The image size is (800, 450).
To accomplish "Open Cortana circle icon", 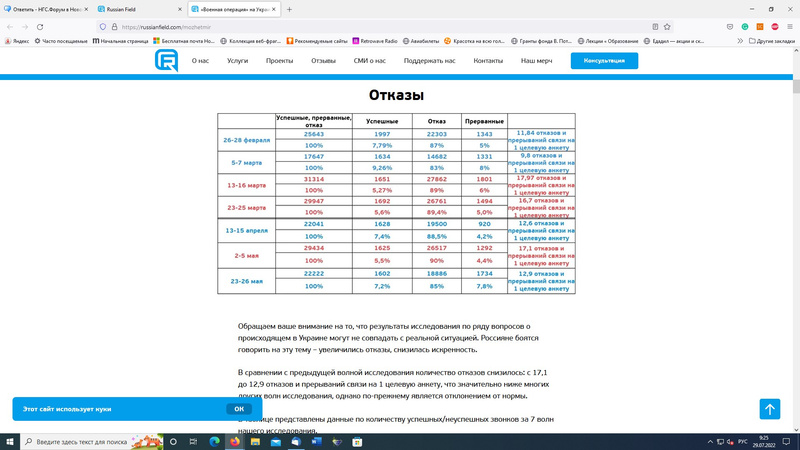I will coord(173,442).
